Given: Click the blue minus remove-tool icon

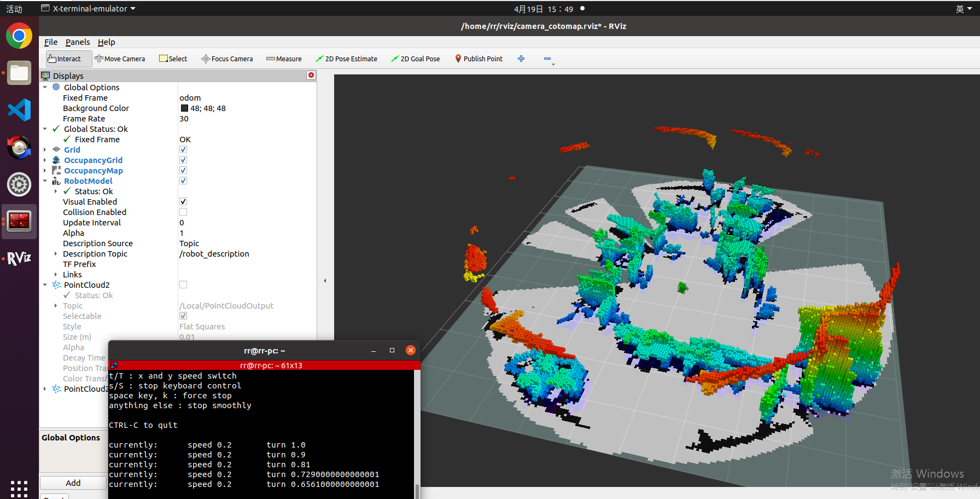Looking at the screenshot, I should [x=547, y=59].
